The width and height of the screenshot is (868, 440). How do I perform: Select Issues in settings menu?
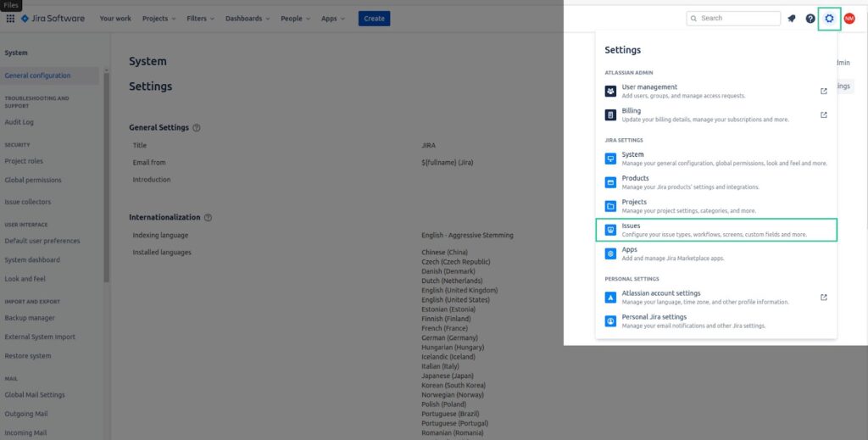[716, 230]
